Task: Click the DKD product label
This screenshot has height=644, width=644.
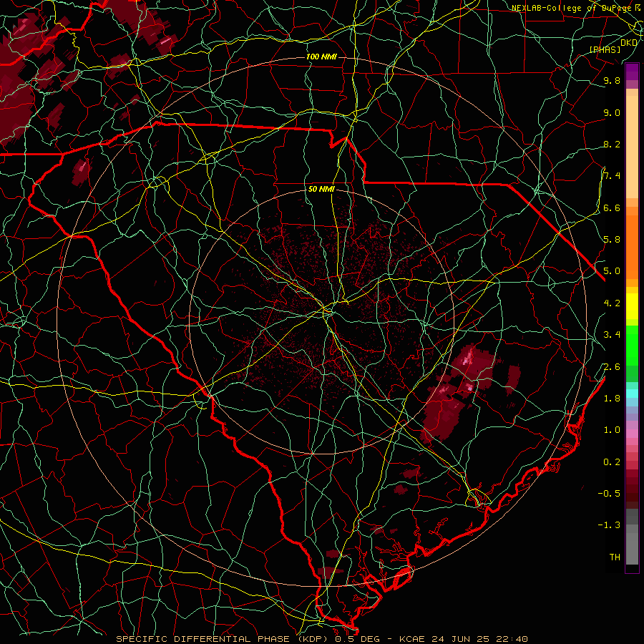Action: coord(629,43)
